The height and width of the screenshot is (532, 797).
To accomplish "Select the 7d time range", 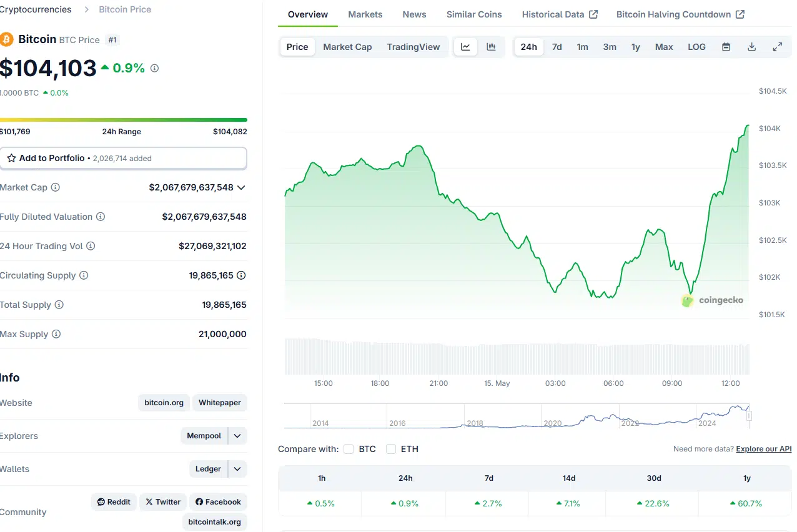I will [x=557, y=47].
